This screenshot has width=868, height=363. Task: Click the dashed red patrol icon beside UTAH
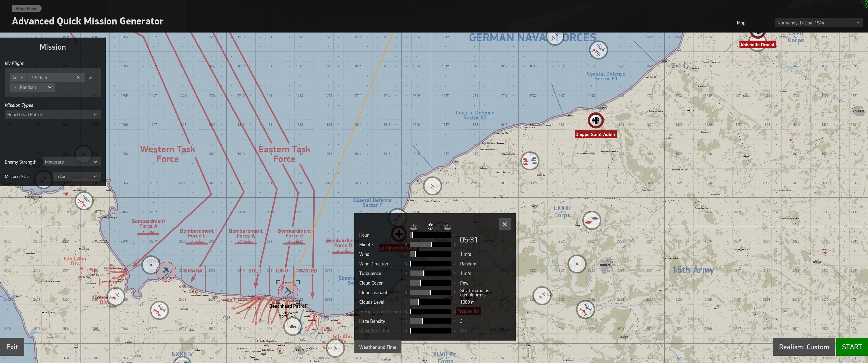(166, 271)
